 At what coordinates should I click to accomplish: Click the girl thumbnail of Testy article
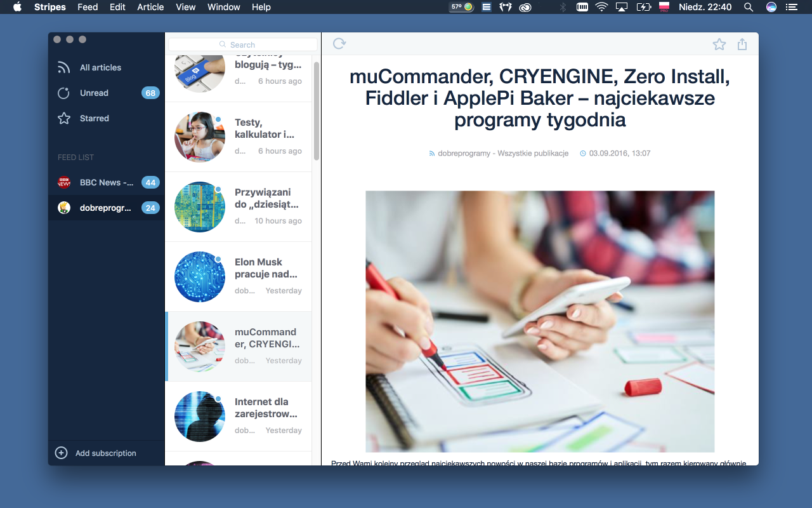pos(200,137)
